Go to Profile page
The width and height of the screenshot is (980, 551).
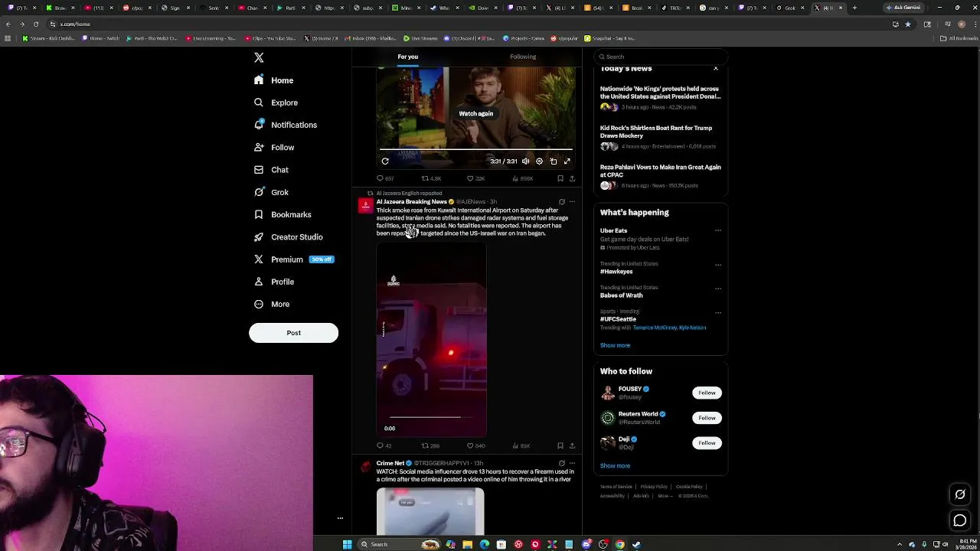coord(274,282)
